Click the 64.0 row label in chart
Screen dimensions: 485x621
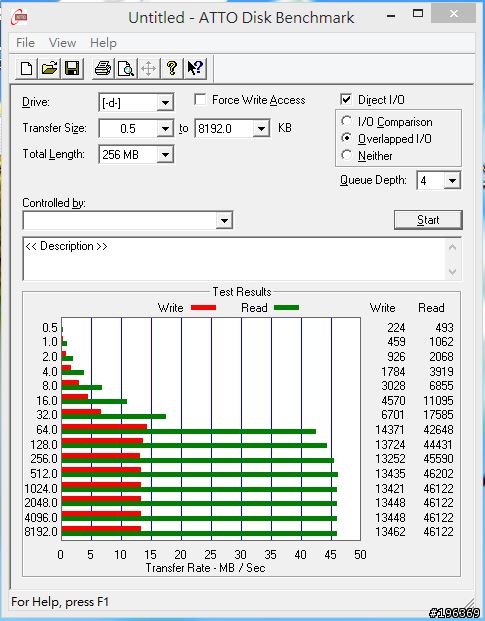coord(47,430)
